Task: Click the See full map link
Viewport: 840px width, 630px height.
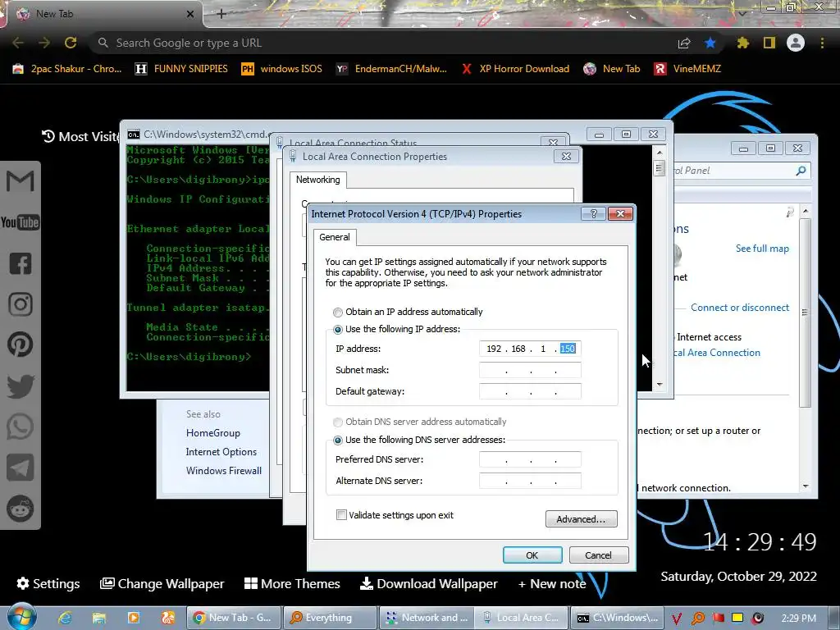Action: tap(762, 248)
